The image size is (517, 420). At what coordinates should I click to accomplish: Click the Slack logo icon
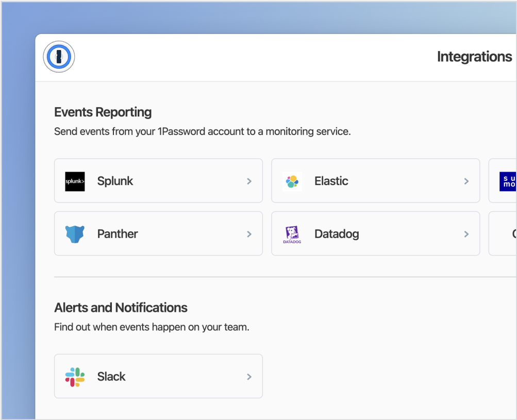(x=75, y=377)
